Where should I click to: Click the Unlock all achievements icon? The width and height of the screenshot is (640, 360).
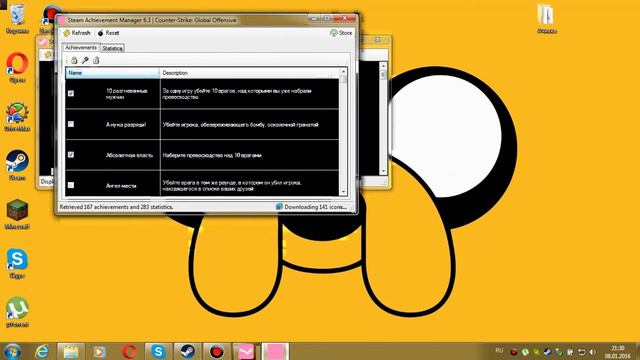click(96, 60)
